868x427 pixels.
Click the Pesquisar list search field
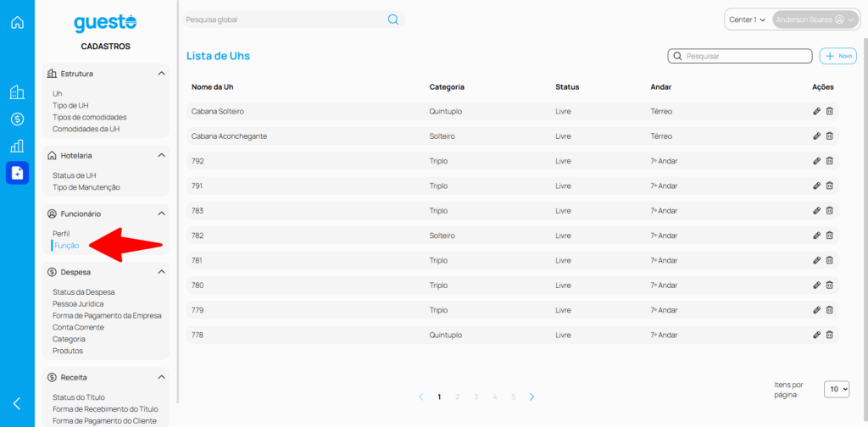pyautogui.click(x=746, y=56)
